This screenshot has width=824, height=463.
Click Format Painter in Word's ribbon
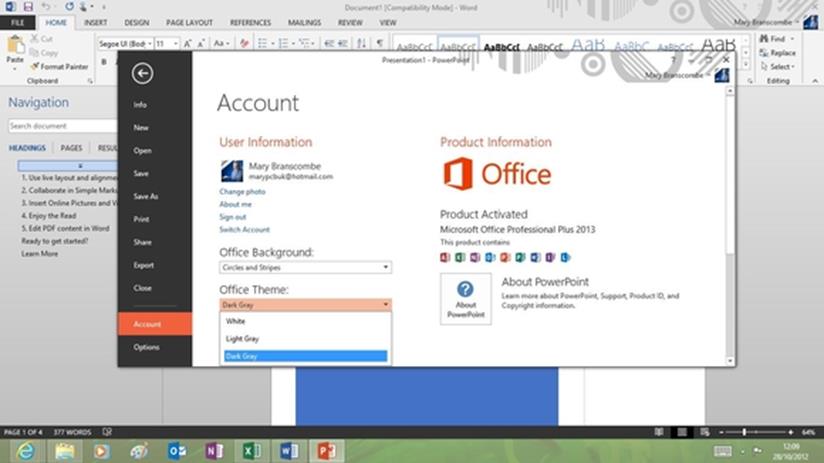point(59,67)
